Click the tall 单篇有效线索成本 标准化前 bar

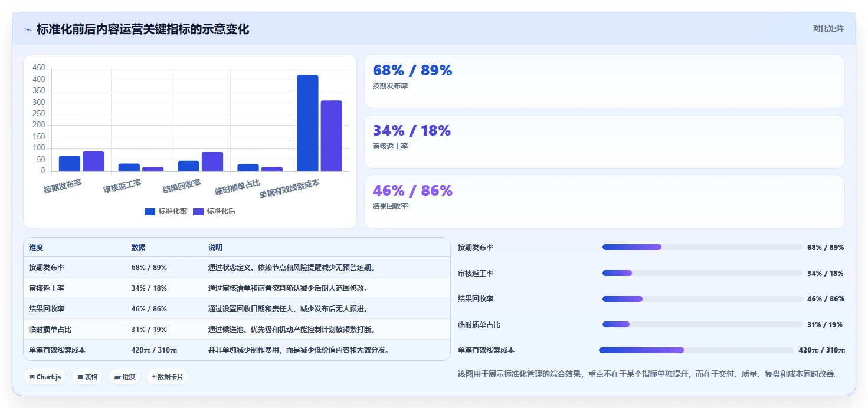coord(307,123)
